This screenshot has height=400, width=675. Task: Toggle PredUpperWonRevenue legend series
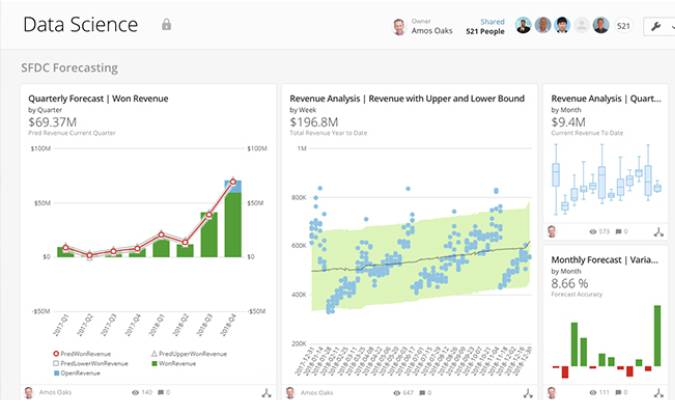coord(189,354)
